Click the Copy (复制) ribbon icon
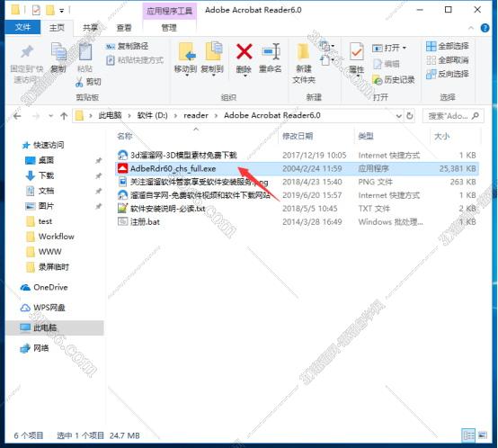 click(58, 52)
